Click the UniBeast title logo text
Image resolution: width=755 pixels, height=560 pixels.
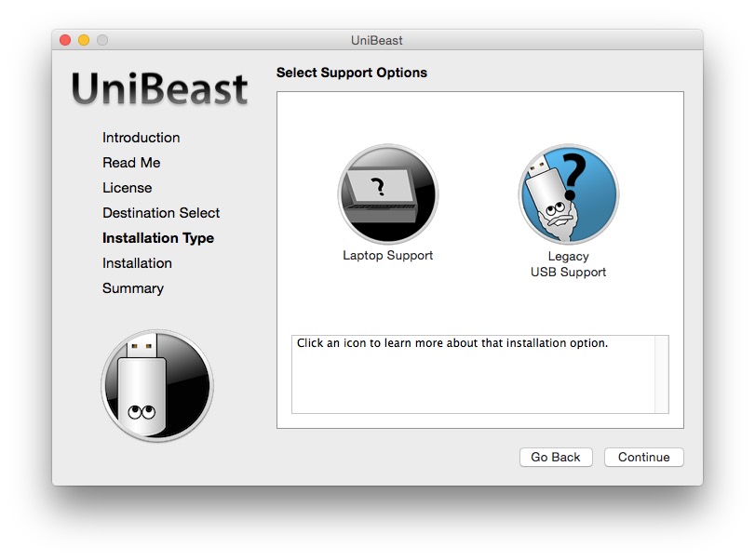coord(160,89)
